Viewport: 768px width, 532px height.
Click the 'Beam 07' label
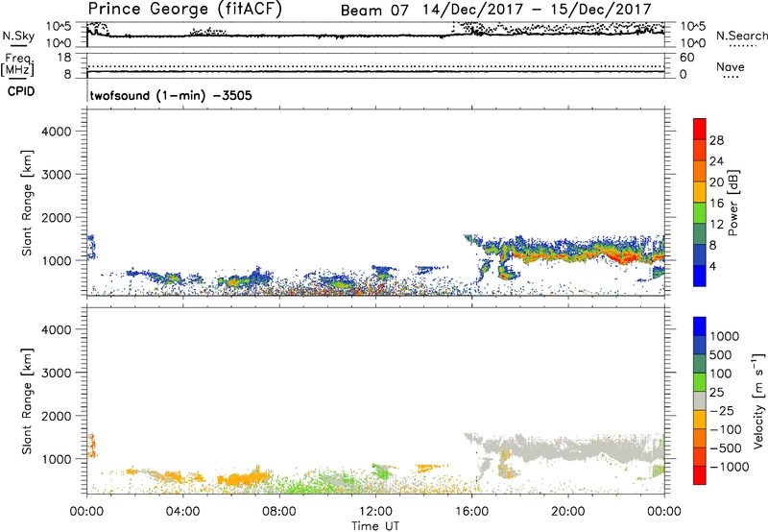pos(374,11)
